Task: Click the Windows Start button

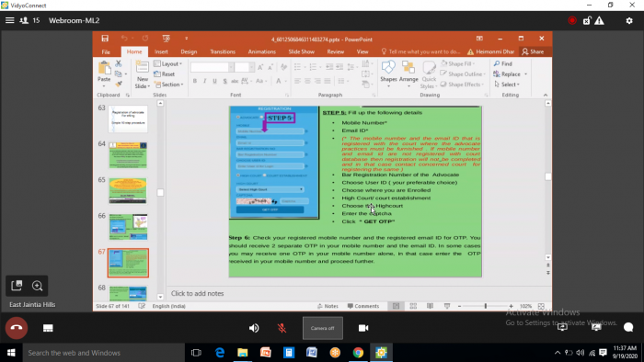Action: [11, 353]
